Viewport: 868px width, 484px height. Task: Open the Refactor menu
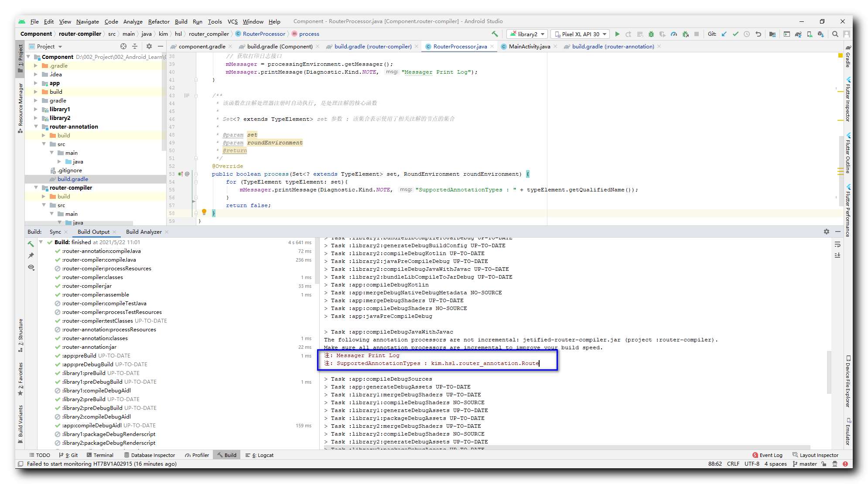[x=158, y=21]
